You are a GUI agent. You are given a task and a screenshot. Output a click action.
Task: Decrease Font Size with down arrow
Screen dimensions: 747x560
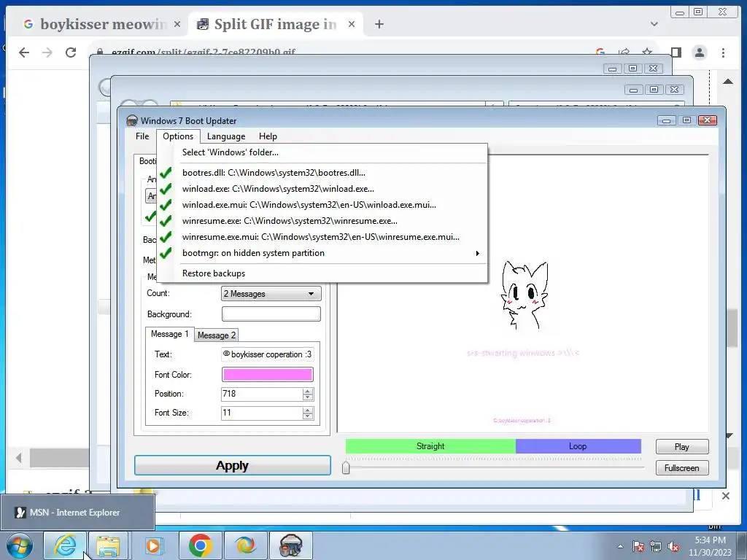308,416
